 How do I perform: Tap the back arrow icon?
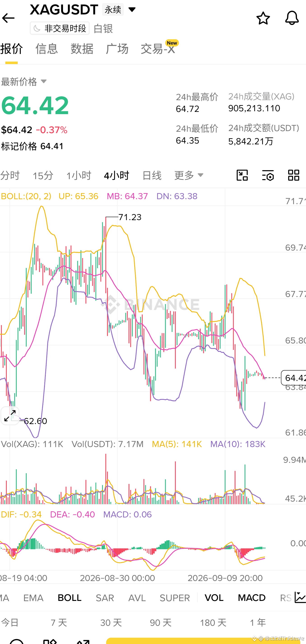pyautogui.click(x=8, y=18)
